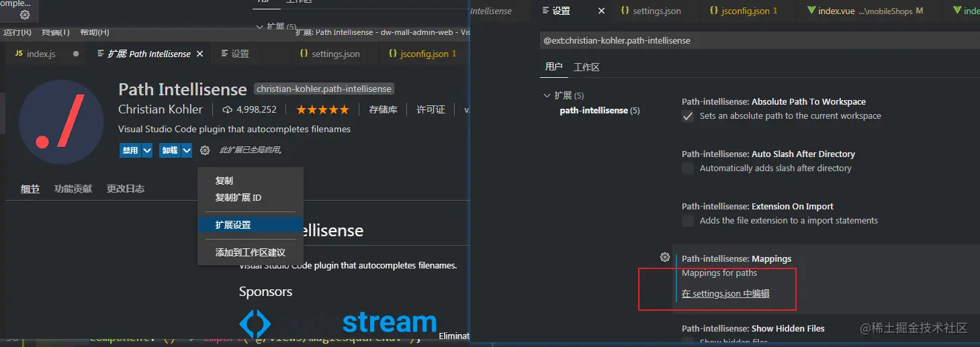Open the dropdown arrow beside 卸载
980x347 pixels.
(187, 150)
